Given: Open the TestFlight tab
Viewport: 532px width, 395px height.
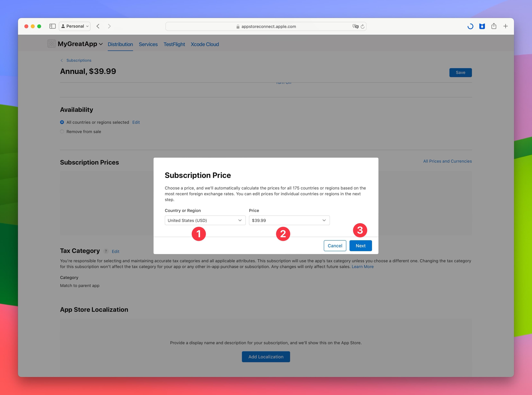Looking at the screenshot, I should tap(174, 44).
